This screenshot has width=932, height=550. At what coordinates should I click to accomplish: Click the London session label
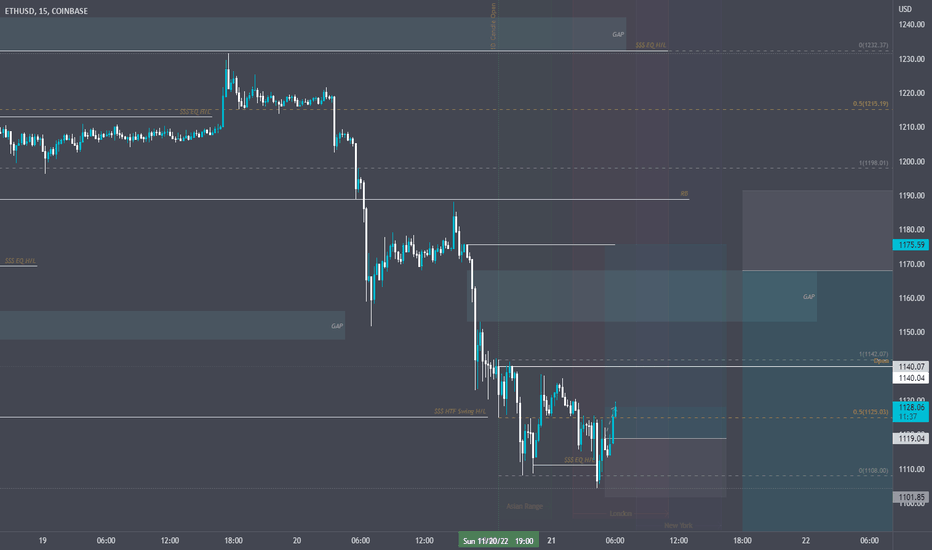coord(621,514)
